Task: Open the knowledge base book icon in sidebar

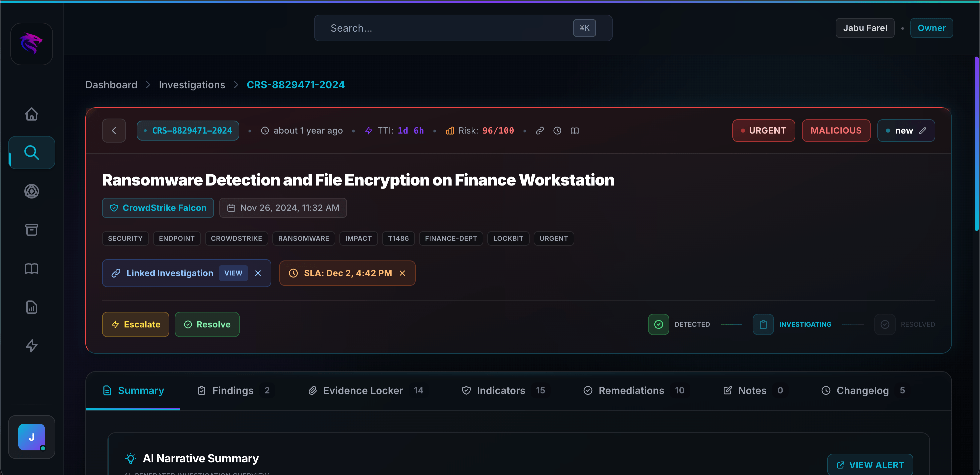Action: (32, 268)
